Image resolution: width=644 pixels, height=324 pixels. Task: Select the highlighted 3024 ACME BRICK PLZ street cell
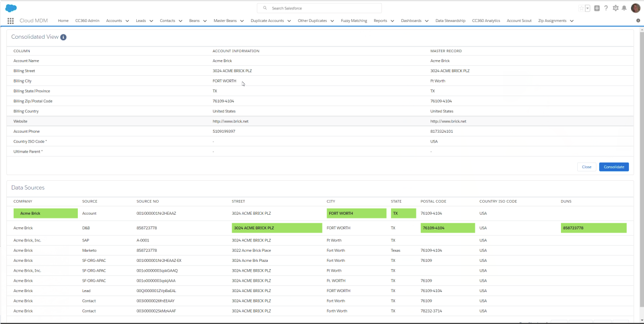pos(277,228)
